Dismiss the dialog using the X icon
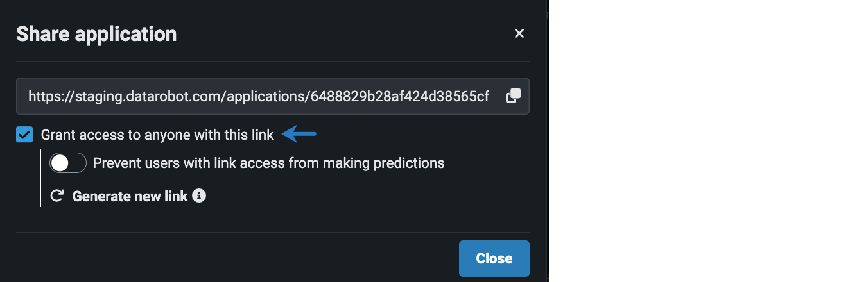 (519, 33)
